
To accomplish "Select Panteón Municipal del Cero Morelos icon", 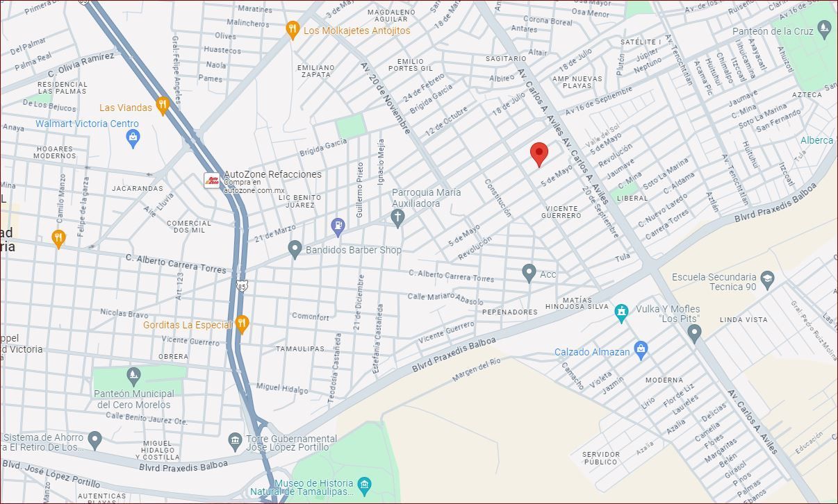I will pos(133,377).
